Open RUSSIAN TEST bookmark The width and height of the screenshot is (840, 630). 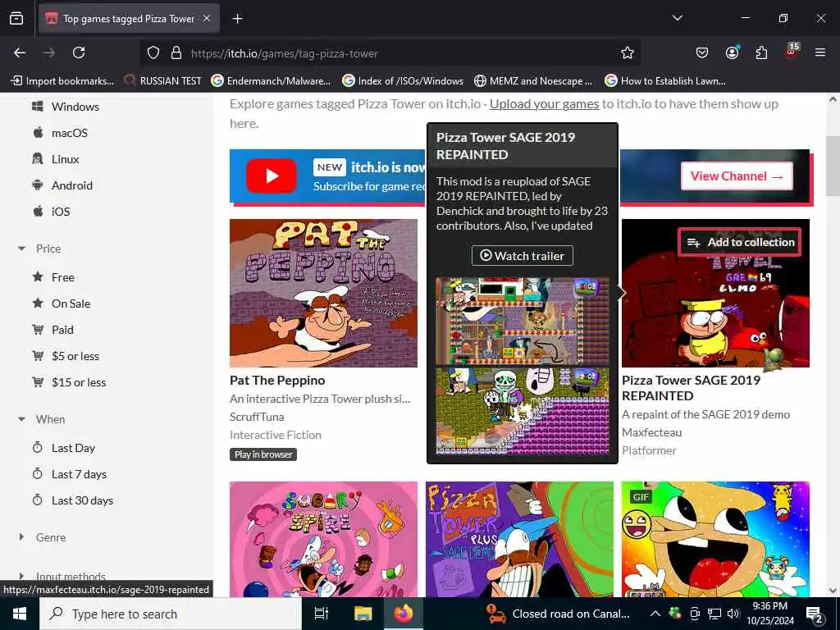click(x=163, y=81)
